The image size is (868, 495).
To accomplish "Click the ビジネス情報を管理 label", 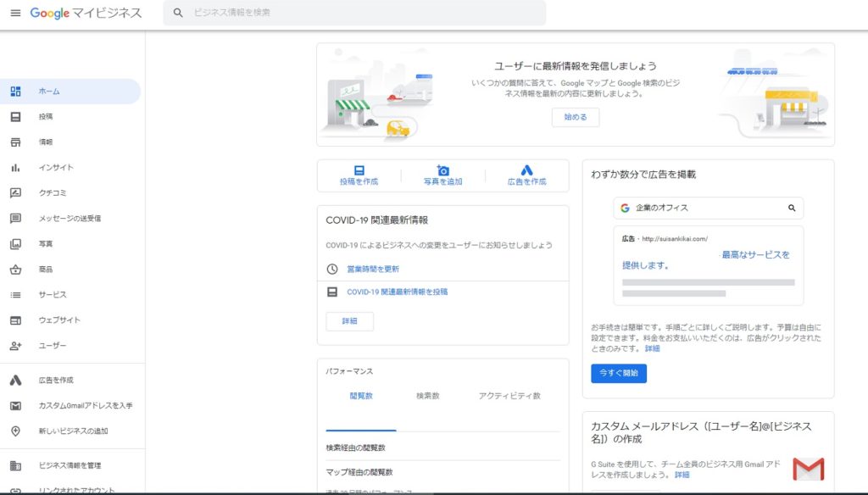I will pos(70,465).
